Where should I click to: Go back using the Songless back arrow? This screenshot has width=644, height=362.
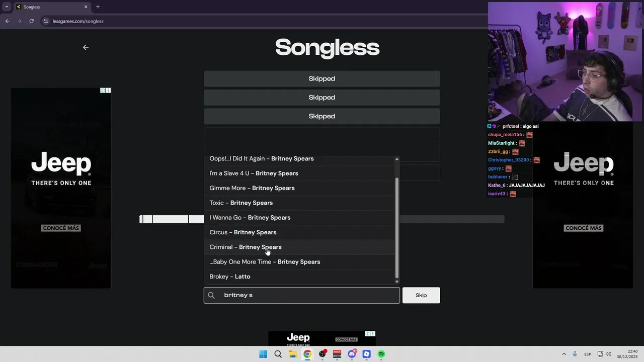coord(86,47)
